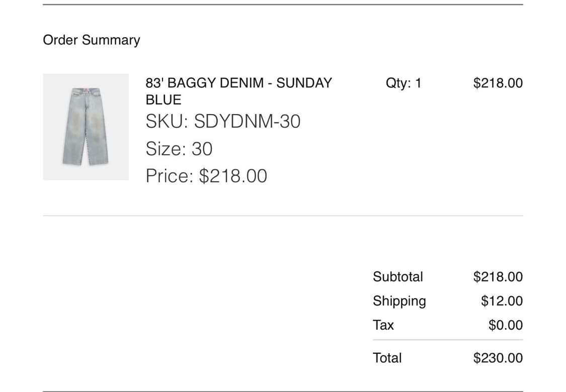Click the $12.00 shipping cost
566x392 pixels.
coord(502,301)
